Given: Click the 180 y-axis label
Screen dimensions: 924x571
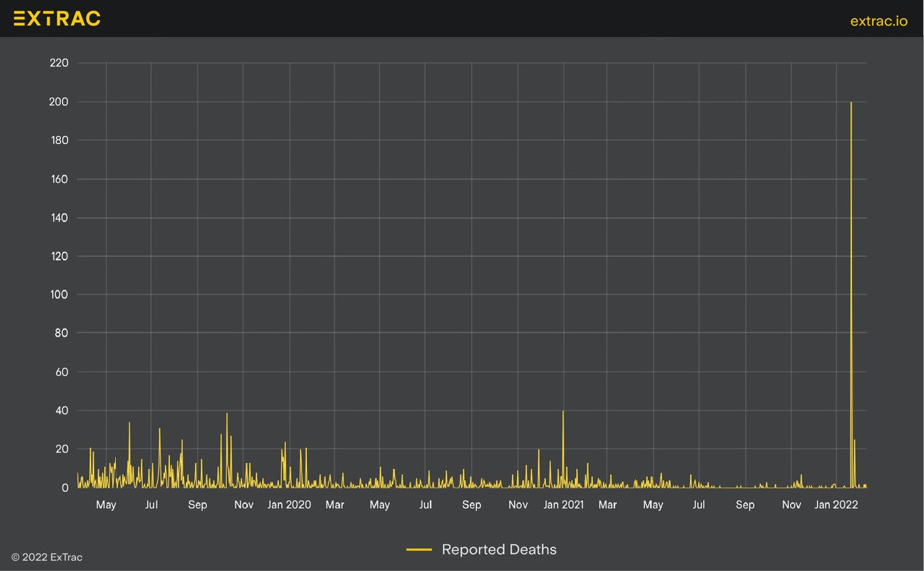Looking at the screenshot, I should click(x=59, y=140).
